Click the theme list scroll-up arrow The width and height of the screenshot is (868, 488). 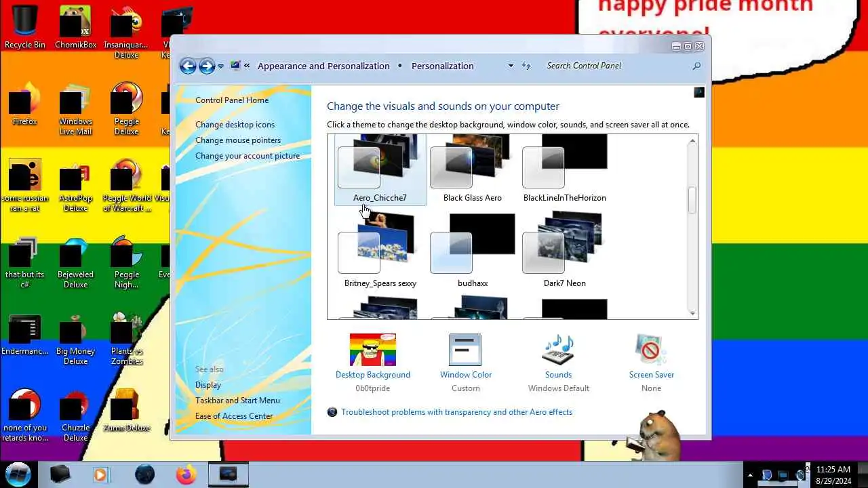coord(692,141)
